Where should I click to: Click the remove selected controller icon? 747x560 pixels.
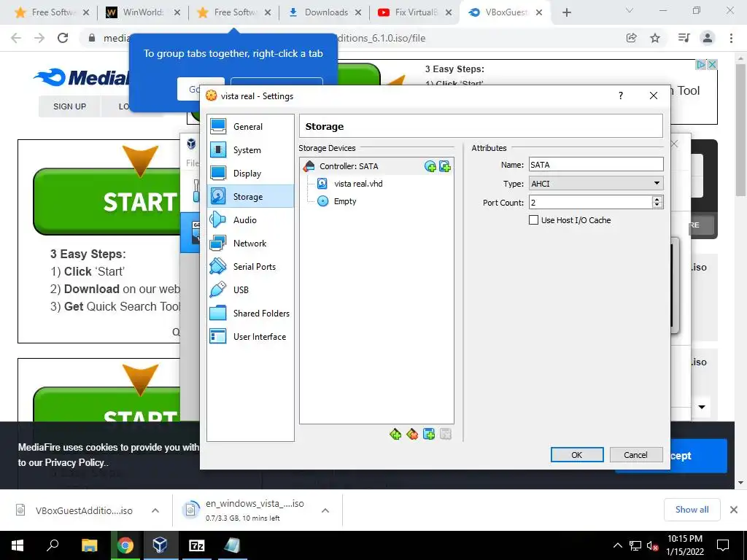(x=412, y=434)
